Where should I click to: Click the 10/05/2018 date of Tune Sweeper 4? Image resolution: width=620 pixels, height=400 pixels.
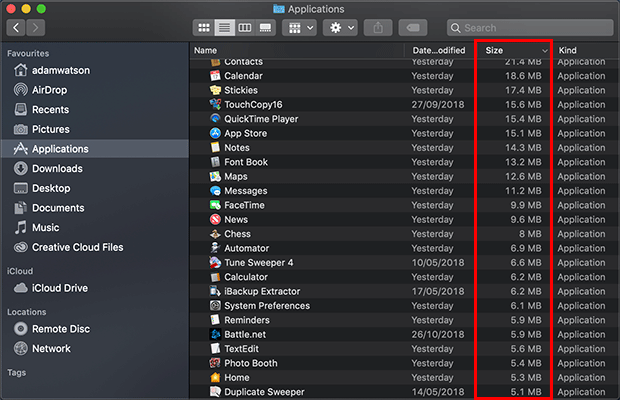tap(438, 263)
